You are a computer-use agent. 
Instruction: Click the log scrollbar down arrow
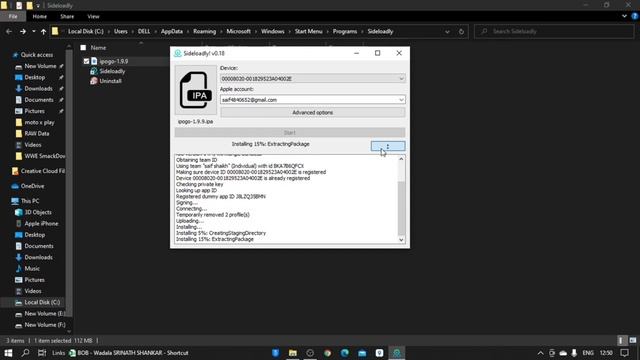(x=401, y=240)
